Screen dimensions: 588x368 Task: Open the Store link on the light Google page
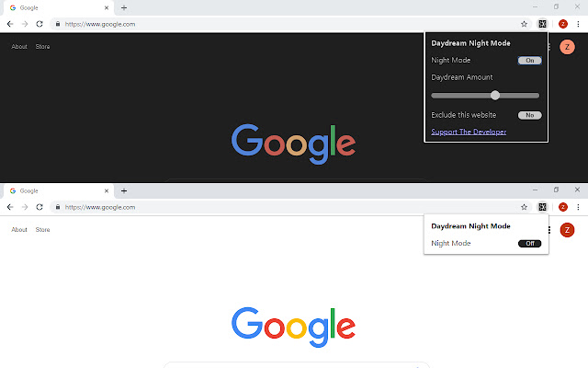pyautogui.click(x=42, y=229)
